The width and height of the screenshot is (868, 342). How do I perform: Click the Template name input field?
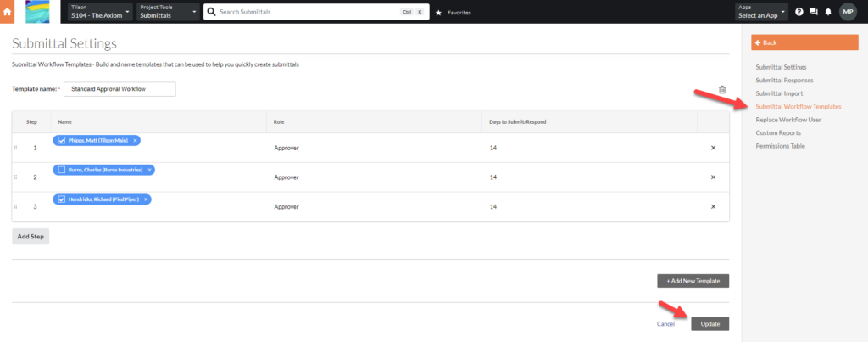coord(120,89)
